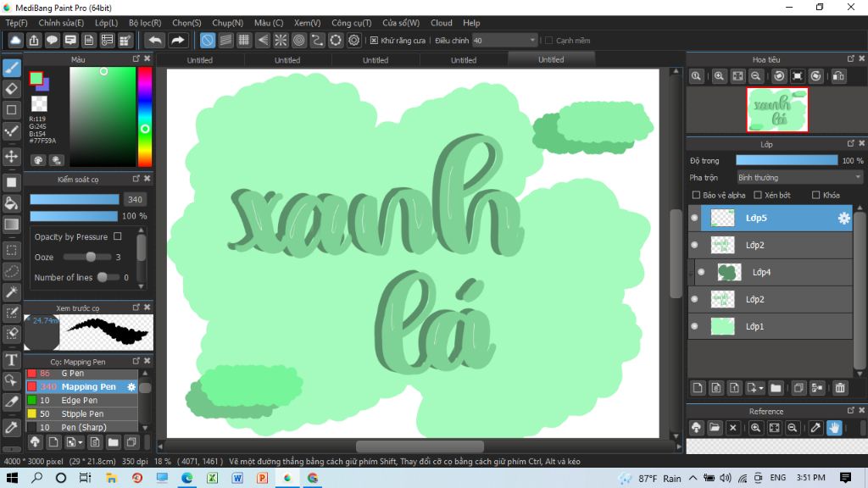Select the Eraser tool

tap(12, 88)
